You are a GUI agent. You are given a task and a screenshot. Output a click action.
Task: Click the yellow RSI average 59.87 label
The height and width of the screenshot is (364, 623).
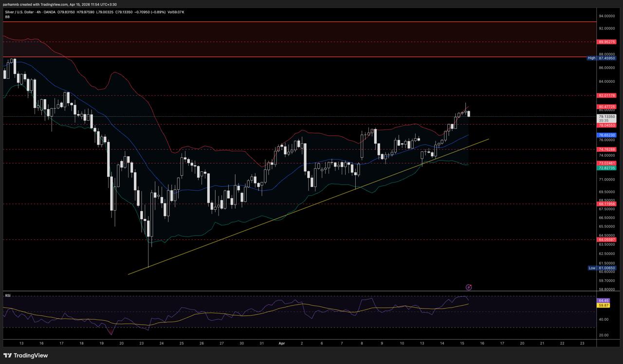click(603, 305)
